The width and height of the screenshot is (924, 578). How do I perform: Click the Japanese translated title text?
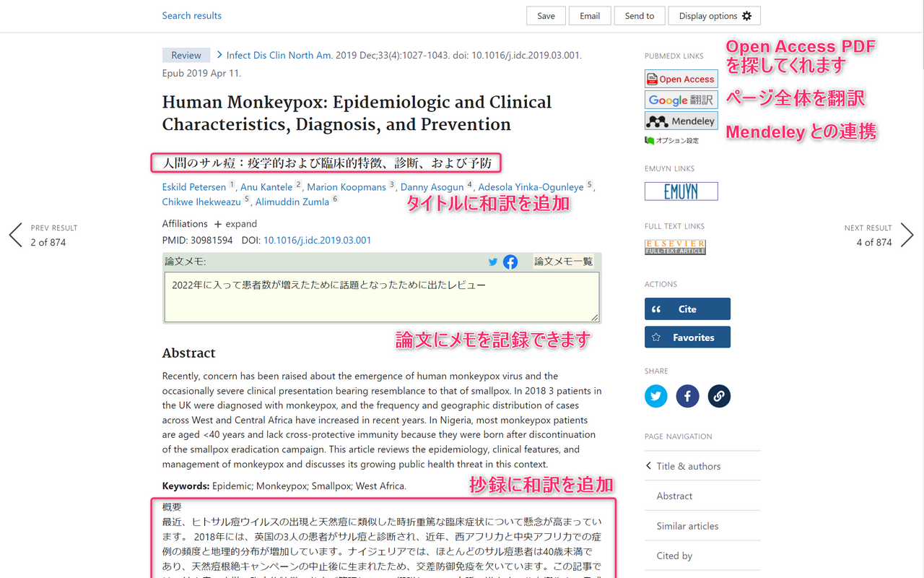[327, 163]
